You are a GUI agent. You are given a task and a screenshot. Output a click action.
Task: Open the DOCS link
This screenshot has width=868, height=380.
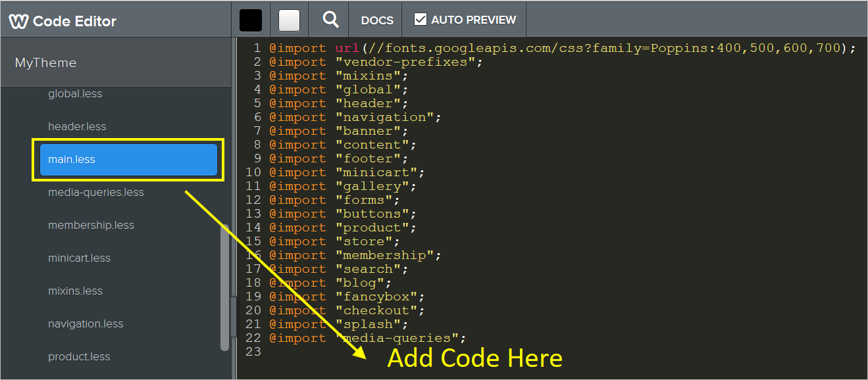377,20
